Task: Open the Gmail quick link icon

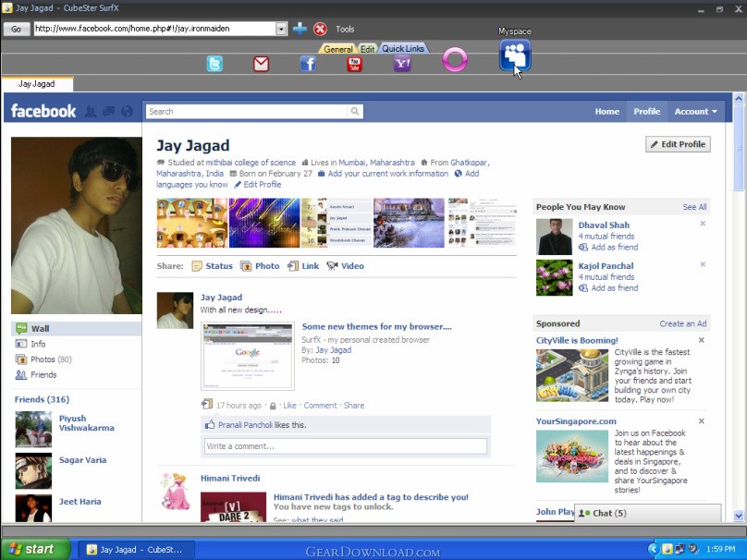Action: point(261,64)
